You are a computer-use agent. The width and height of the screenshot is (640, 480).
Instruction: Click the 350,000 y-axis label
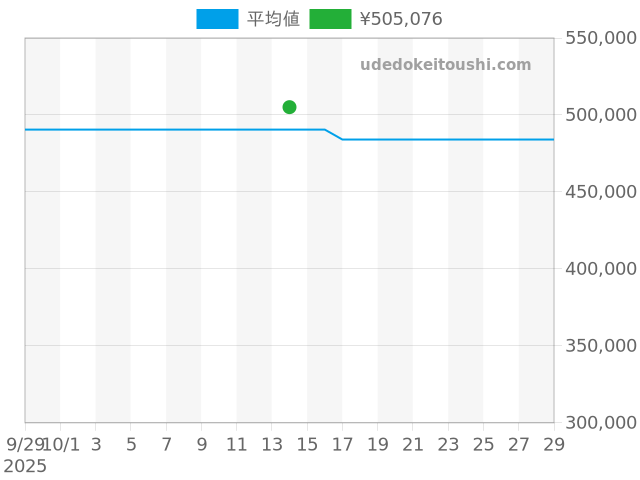pos(601,346)
